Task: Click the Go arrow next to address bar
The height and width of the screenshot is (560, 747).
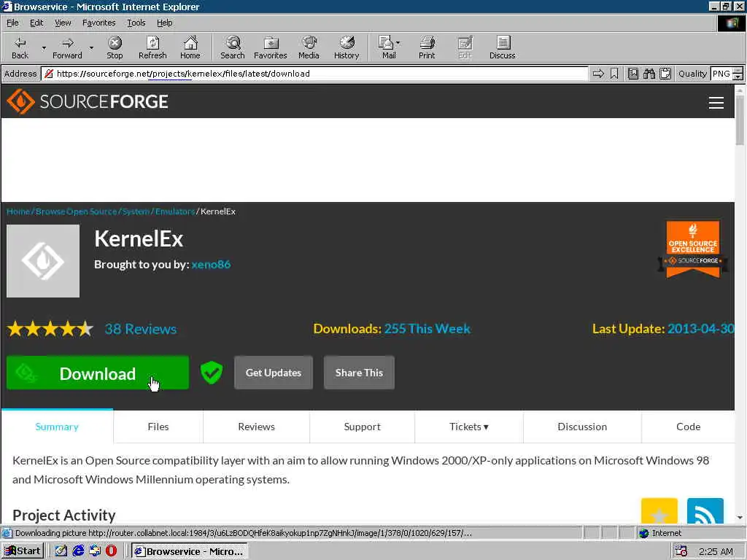Action: pos(598,74)
